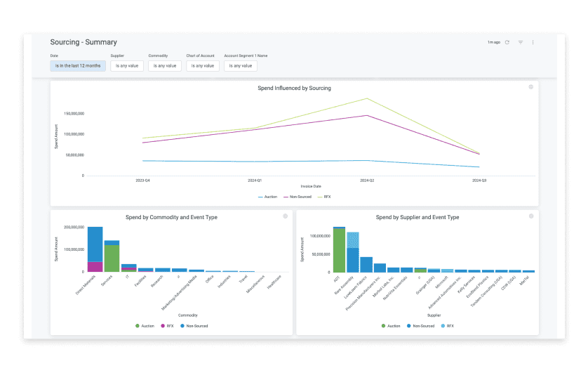Click the 'Rare Assembly' supplier label
The height and width of the screenshot is (373, 588).
click(x=345, y=285)
